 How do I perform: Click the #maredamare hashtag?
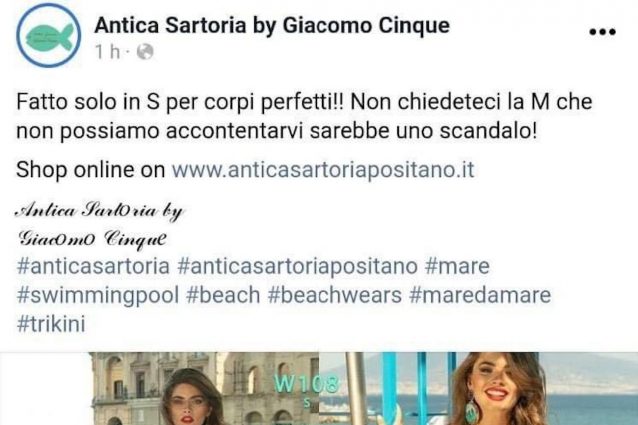[480, 295]
